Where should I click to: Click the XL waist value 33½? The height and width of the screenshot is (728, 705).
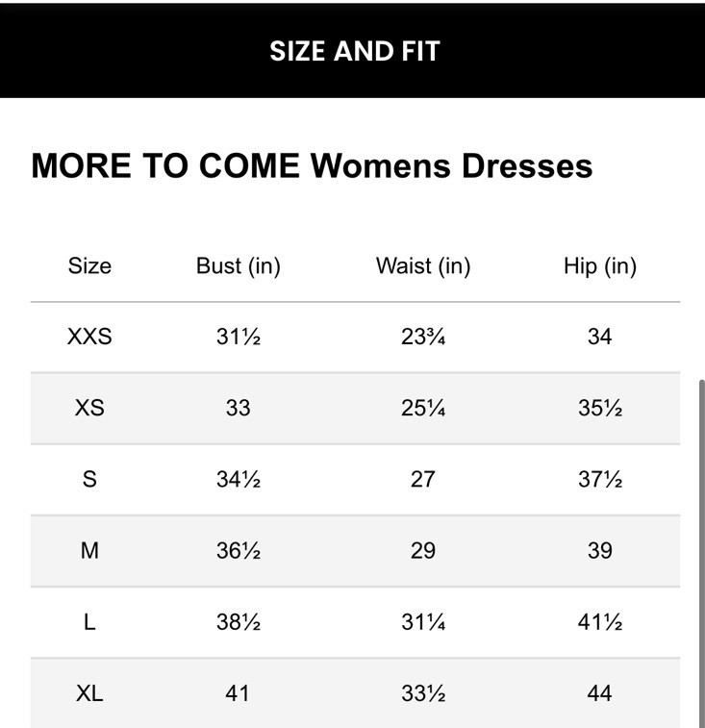pyautogui.click(x=423, y=692)
